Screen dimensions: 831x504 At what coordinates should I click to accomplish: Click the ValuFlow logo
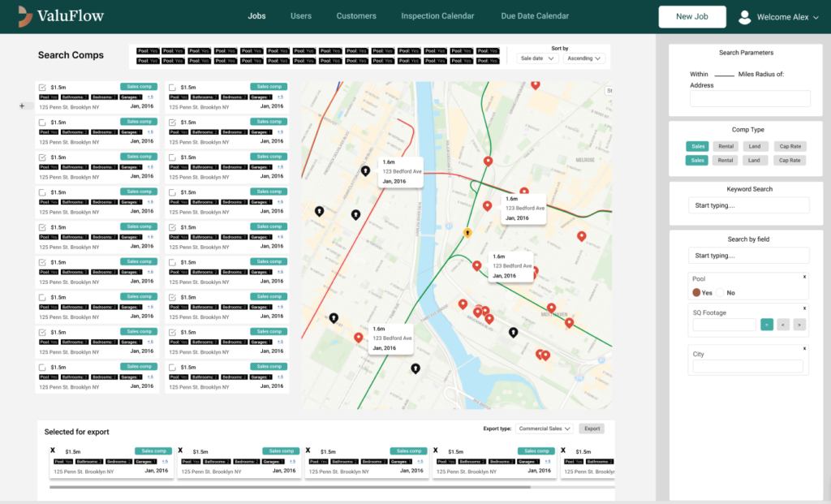click(61, 15)
